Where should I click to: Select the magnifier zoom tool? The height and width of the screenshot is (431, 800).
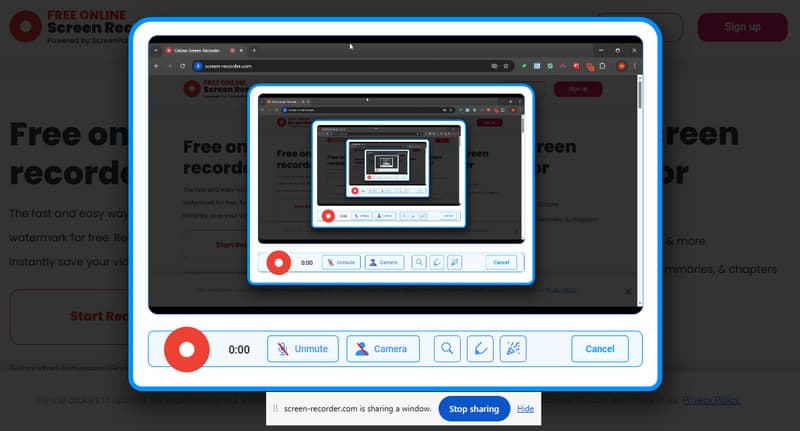[x=447, y=349]
